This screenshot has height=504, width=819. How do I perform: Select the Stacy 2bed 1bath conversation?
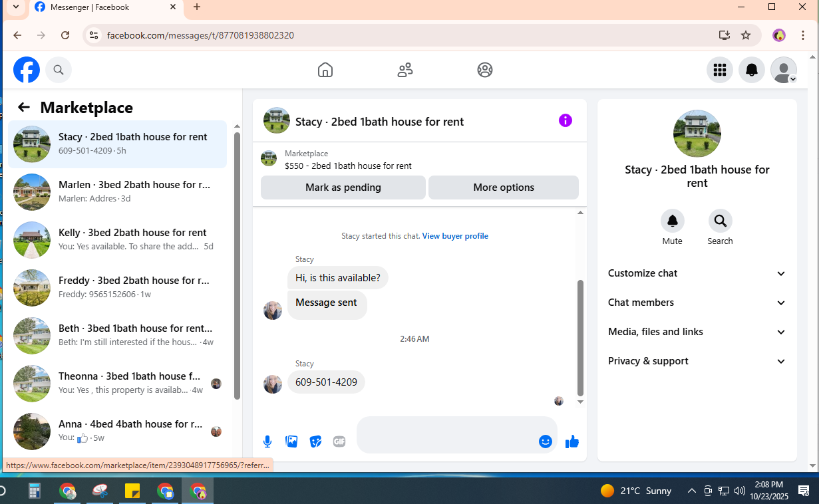(x=118, y=144)
